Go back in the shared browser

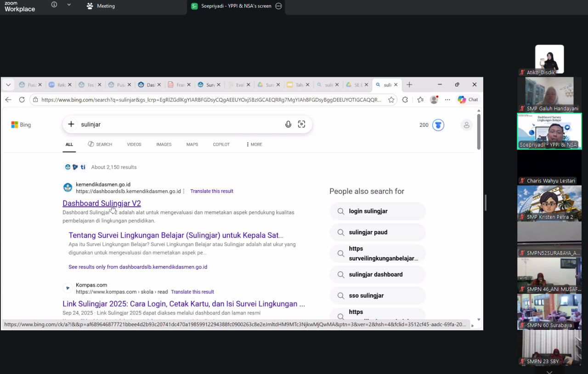8,100
